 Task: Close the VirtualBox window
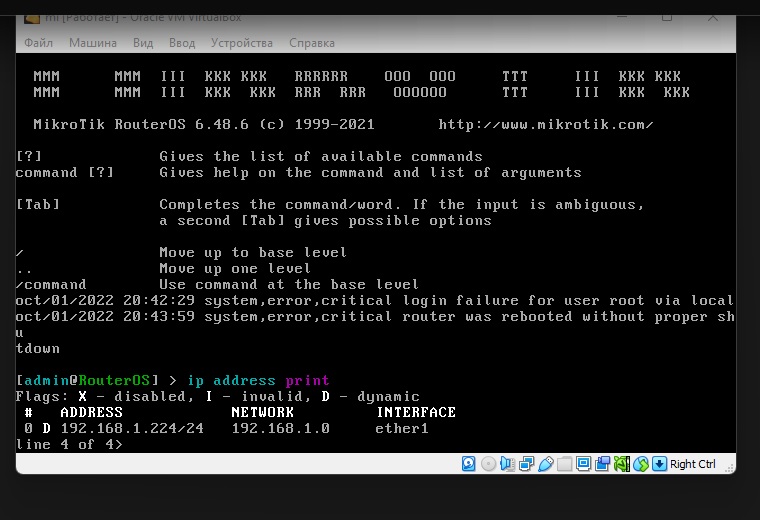pos(712,18)
